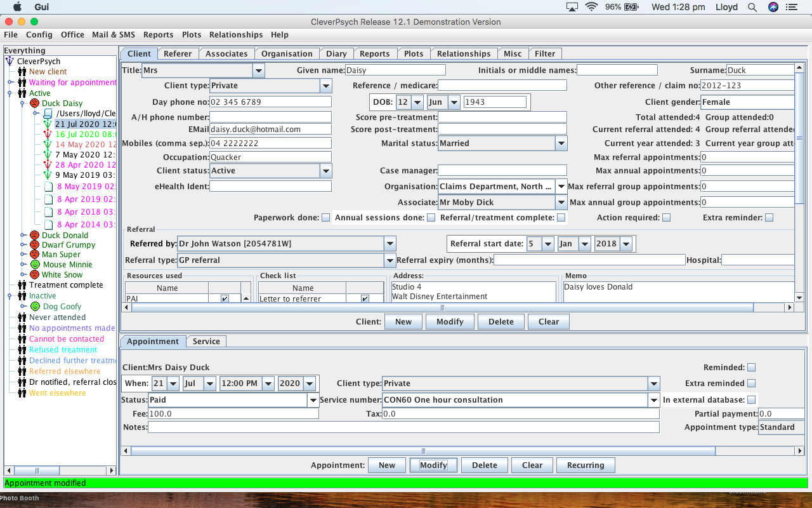
Task: Open the Siri icon in the menu bar
Action: (773, 7)
